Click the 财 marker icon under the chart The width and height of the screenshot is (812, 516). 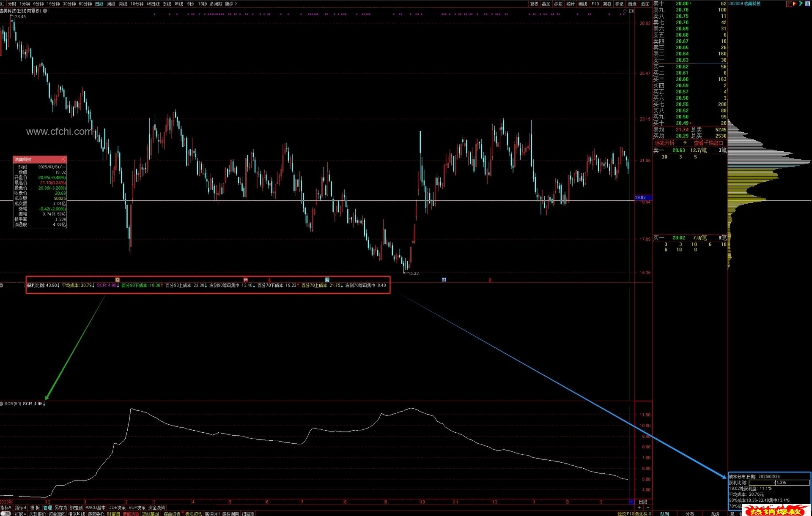coord(444,280)
